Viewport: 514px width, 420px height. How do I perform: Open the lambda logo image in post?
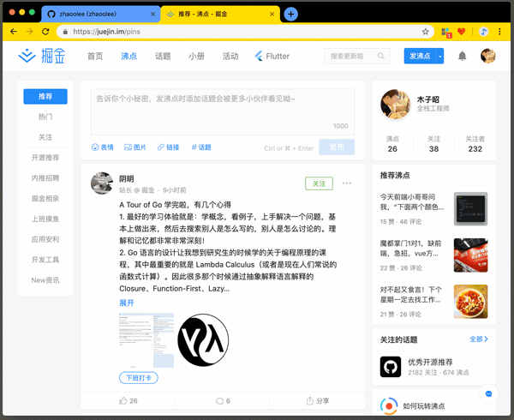coord(203,340)
